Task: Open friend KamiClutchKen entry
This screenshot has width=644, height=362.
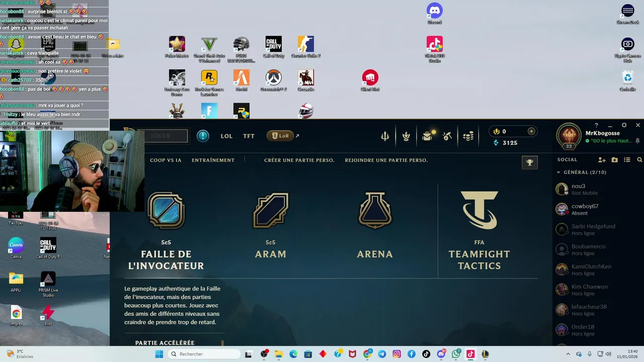Action: tap(598, 269)
